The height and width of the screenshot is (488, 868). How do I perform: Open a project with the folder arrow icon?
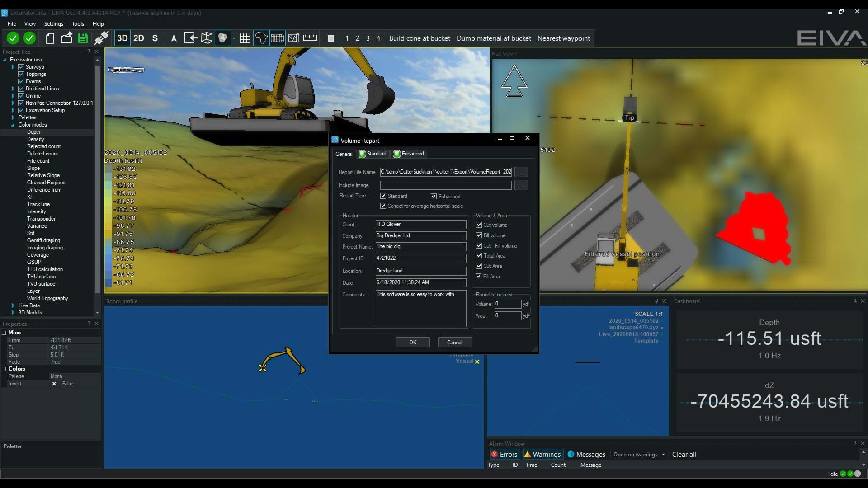tap(66, 38)
